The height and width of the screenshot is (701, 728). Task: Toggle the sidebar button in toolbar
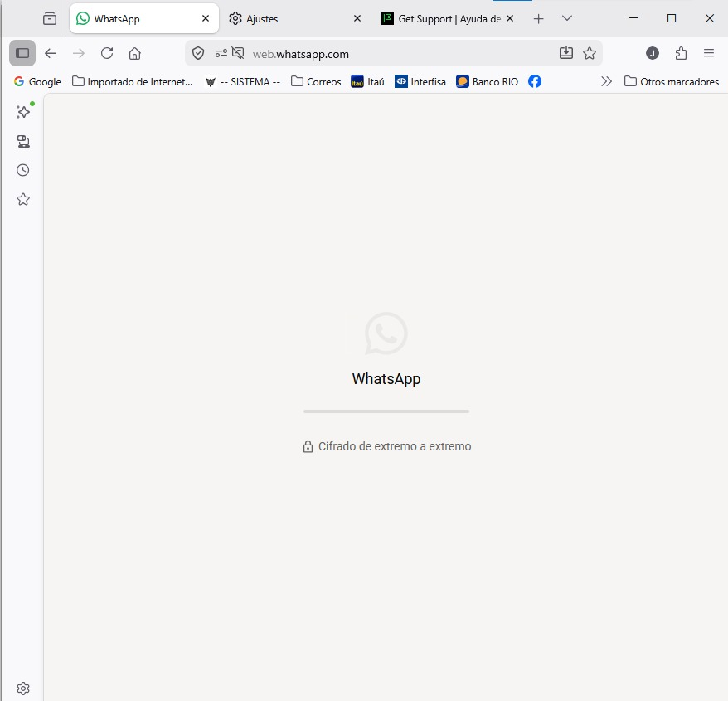22,53
